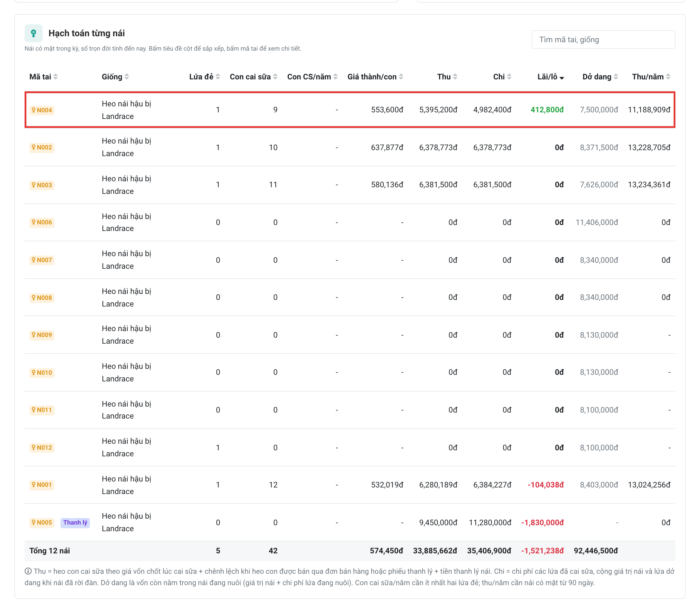The width and height of the screenshot is (700, 613).
Task: Open details for ear tag N004
Action: coord(42,110)
